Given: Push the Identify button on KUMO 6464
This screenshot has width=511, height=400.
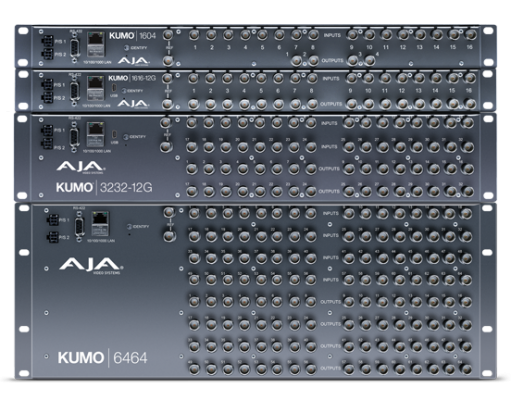Looking at the screenshot, I should (x=130, y=227).
